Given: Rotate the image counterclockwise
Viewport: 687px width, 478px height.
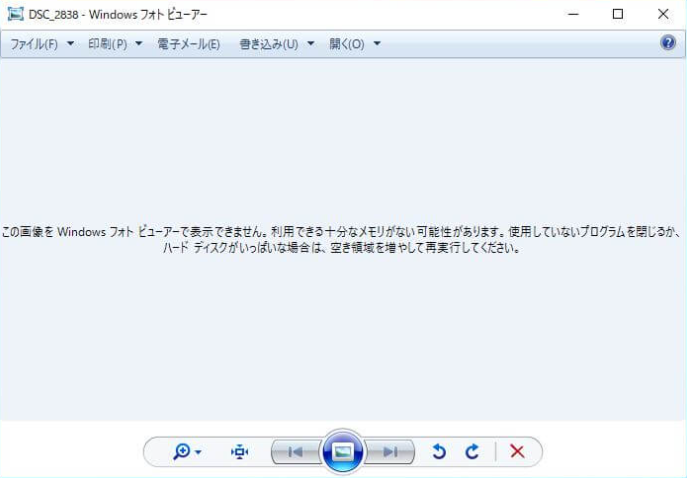Looking at the screenshot, I should tap(439, 451).
